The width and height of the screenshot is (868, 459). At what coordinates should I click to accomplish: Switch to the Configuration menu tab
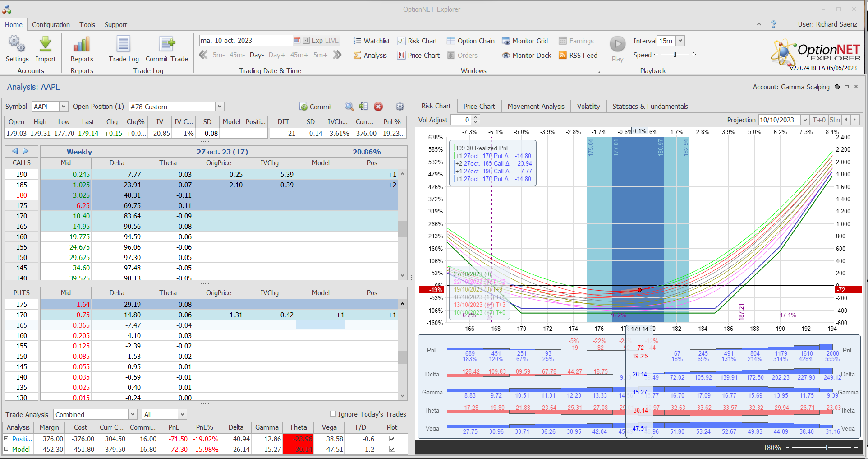pyautogui.click(x=51, y=25)
